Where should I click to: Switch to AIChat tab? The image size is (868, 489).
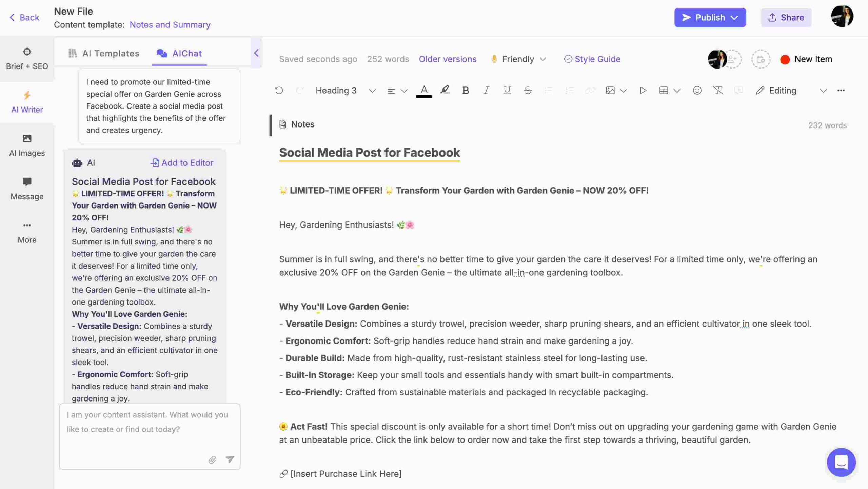(x=179, y=53)
